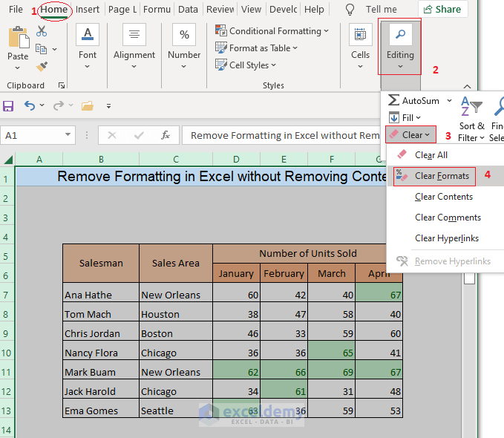Choose Clear All from the menu
This screenshot has width=504, height=438.
pyautogui.click(x=445, y=155)
